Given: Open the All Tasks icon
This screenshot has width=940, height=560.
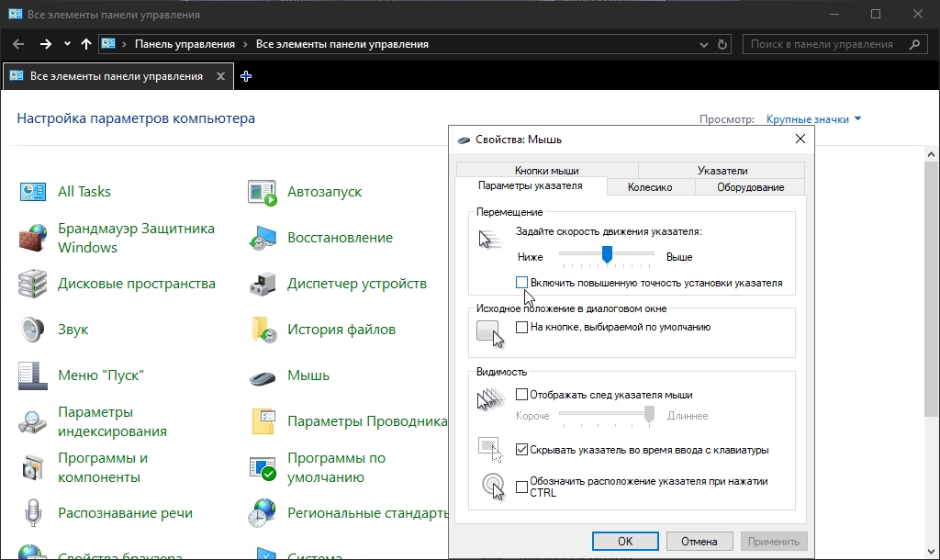Looking at the screenshot, I should [34, 191].
